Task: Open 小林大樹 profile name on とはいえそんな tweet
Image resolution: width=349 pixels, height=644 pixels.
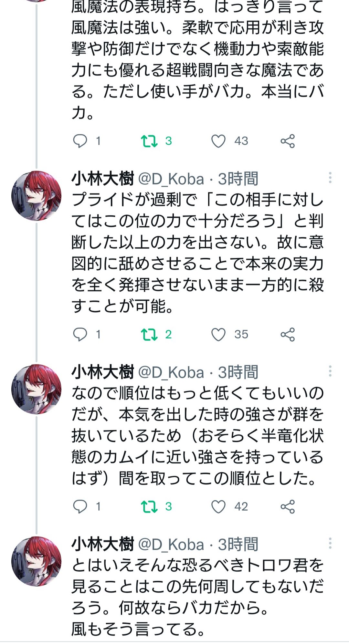Action: (x=102, y=544)
